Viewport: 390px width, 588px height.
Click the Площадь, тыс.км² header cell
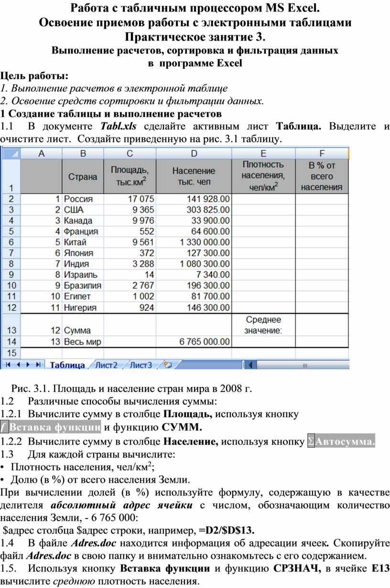[130, 176]
